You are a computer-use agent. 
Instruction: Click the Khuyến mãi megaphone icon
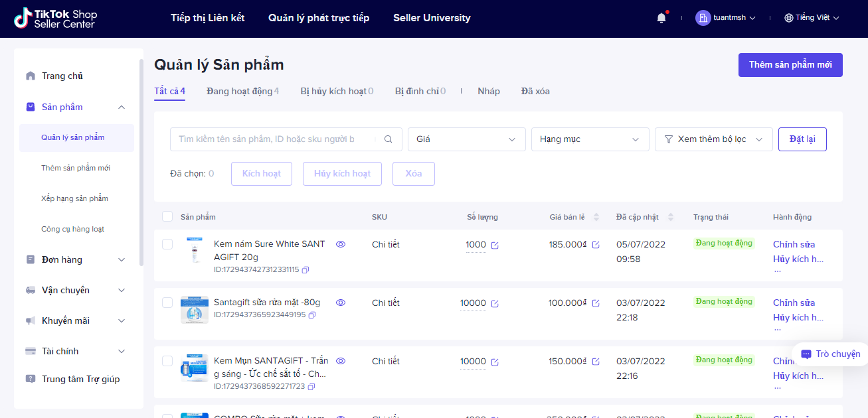[x=31, y=320]
